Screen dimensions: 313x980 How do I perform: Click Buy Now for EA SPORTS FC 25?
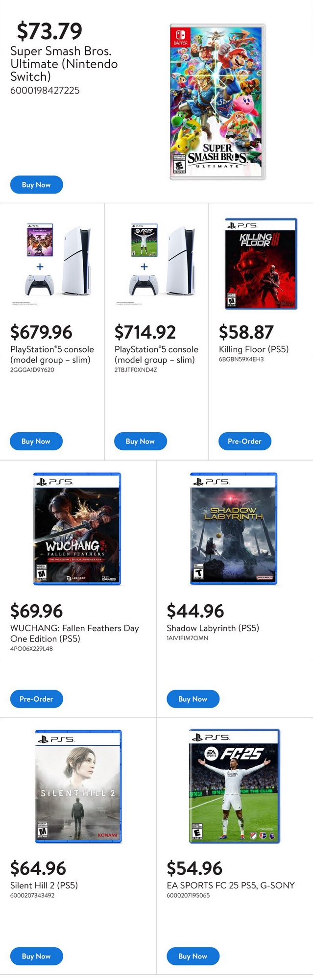point(193,956)
